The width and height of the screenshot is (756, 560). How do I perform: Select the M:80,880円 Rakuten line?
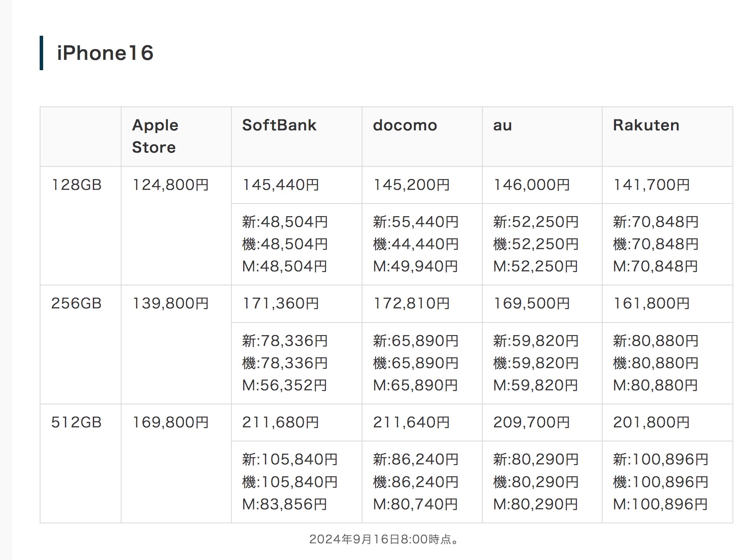655,385
